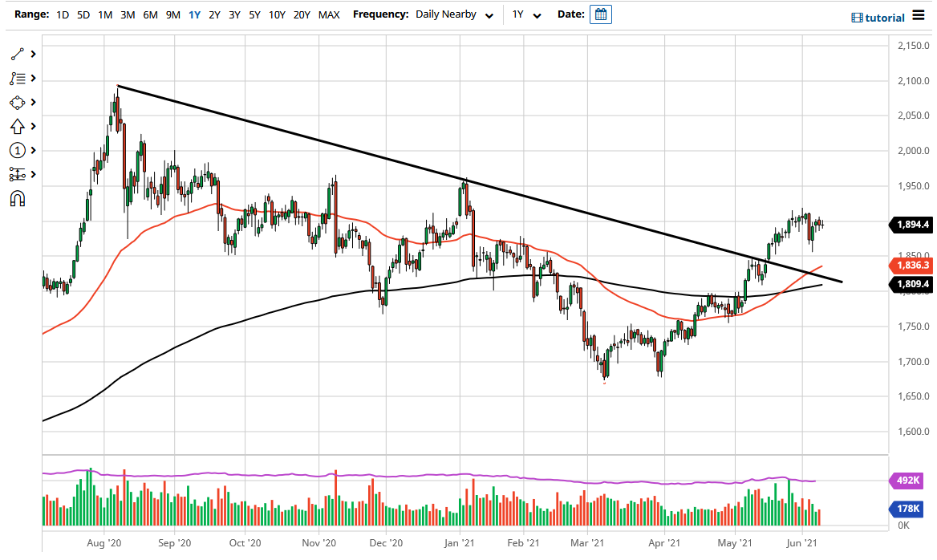937x560 pixels.
Task: Set range to MAX
Action: point(329,15)
